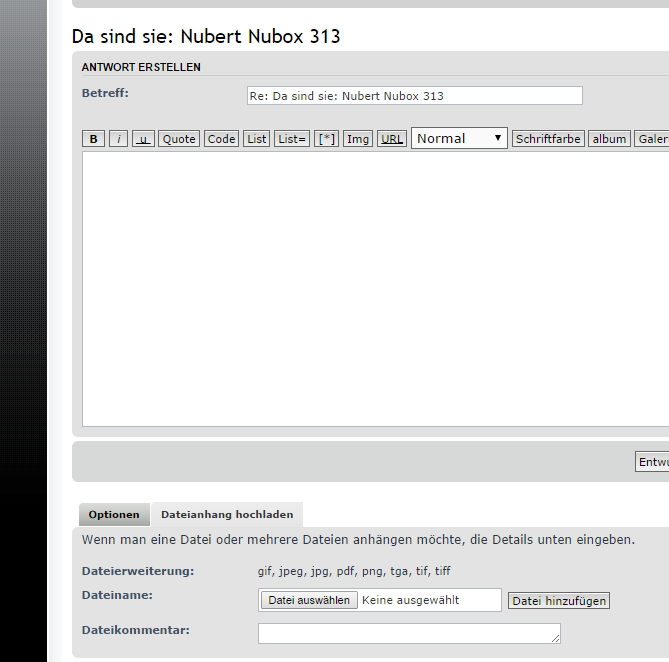This screenshot has height=662, width=669.
Task: Select the Dateianhang hochladen tab
Action: tap(227, 515)
